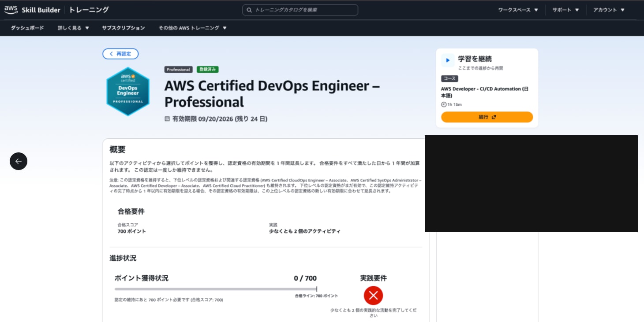The height and width of the screenshot is (322, 644).
Task: Click the play icon next to 学習を継続
Action: click(x=448, y=60)
